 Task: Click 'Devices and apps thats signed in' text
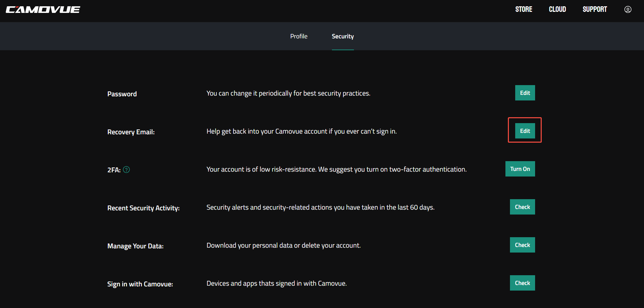276,283
